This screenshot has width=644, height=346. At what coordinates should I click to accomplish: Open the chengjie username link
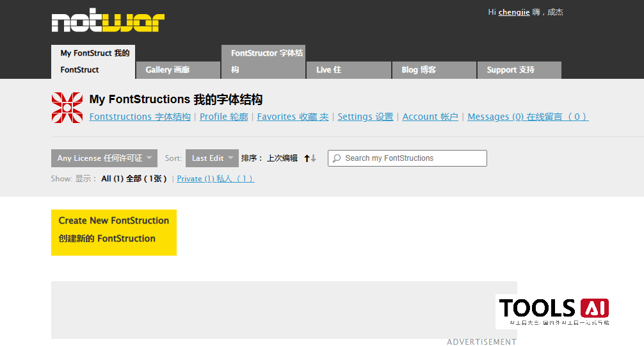513,12
